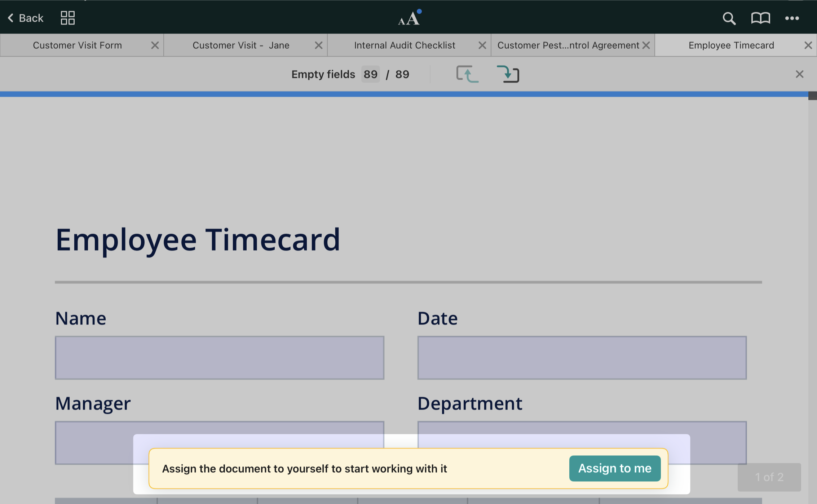Open the bookmarks book icon
Viewport: 817px width, 504px height.
tap(760, 18)
